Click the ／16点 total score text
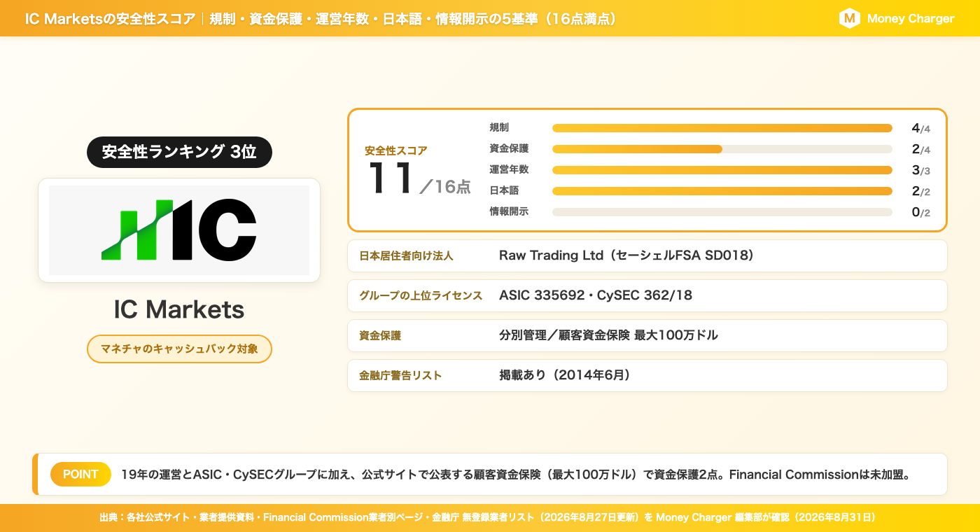980x532 pixels. tap(445, 187)
